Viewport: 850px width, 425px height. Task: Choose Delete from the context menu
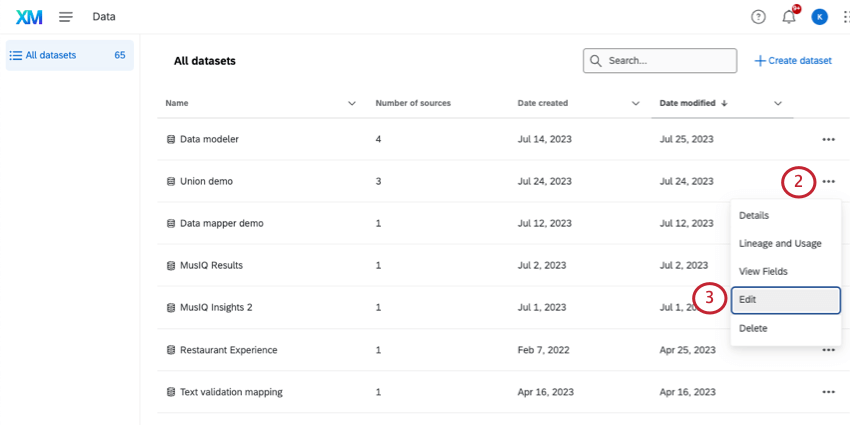tap(753, 328)
